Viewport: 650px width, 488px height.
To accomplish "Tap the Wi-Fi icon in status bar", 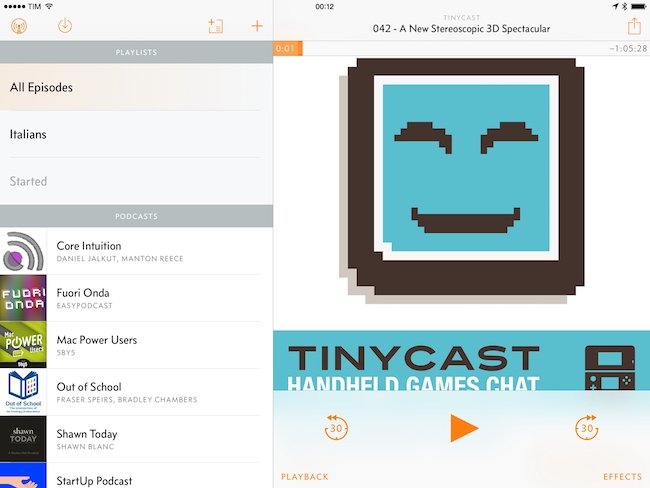I will 49,6.
